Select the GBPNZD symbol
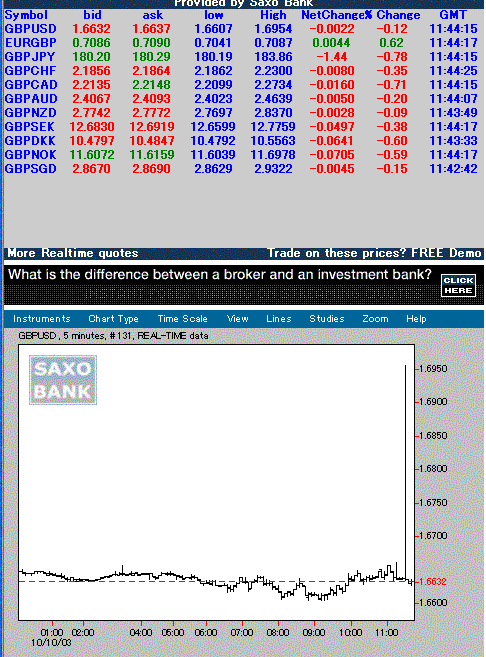The width and height of the screenshot is (486, 657). tap(31, 113)
